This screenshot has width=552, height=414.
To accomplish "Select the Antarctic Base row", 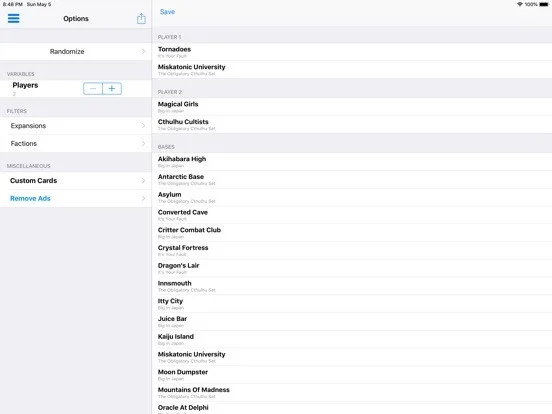I will 352,179.
